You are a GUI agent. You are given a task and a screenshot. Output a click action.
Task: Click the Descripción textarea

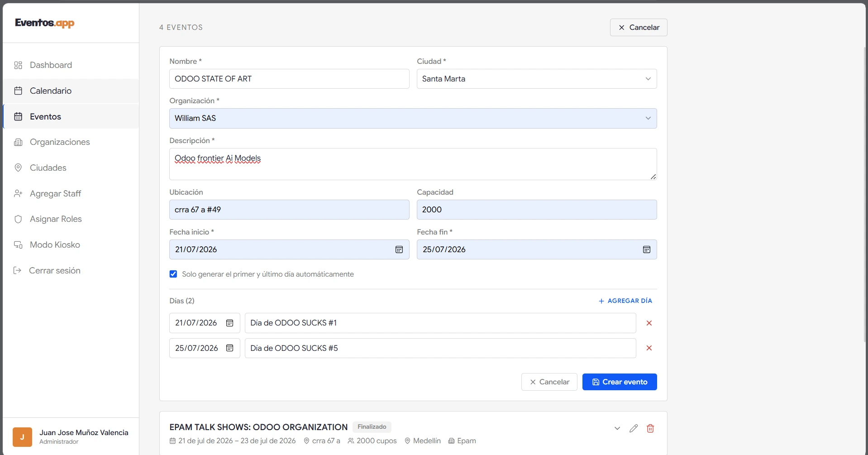pyautogui.click(x=413, y=164)
